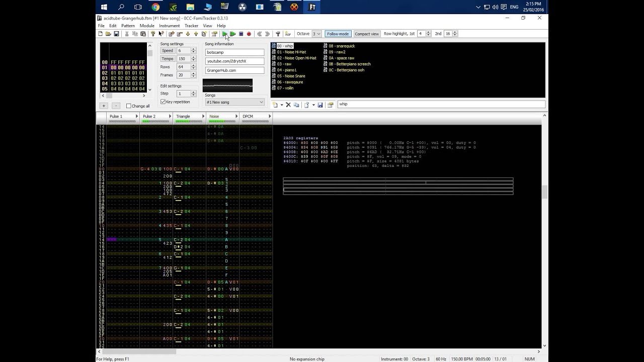Click the NSF export icon

(288, 34)
